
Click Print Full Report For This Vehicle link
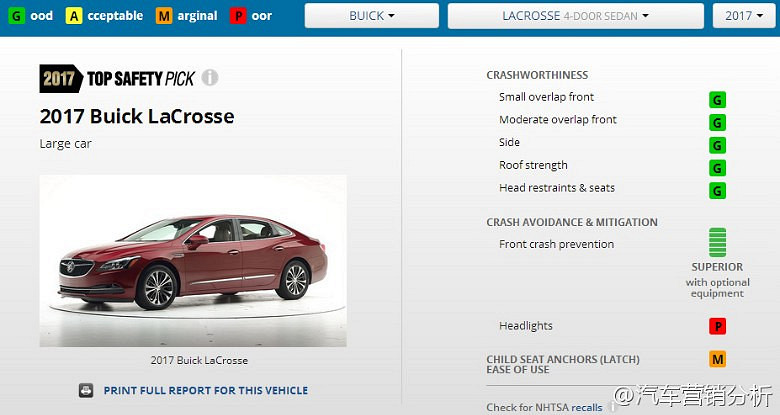205,391
